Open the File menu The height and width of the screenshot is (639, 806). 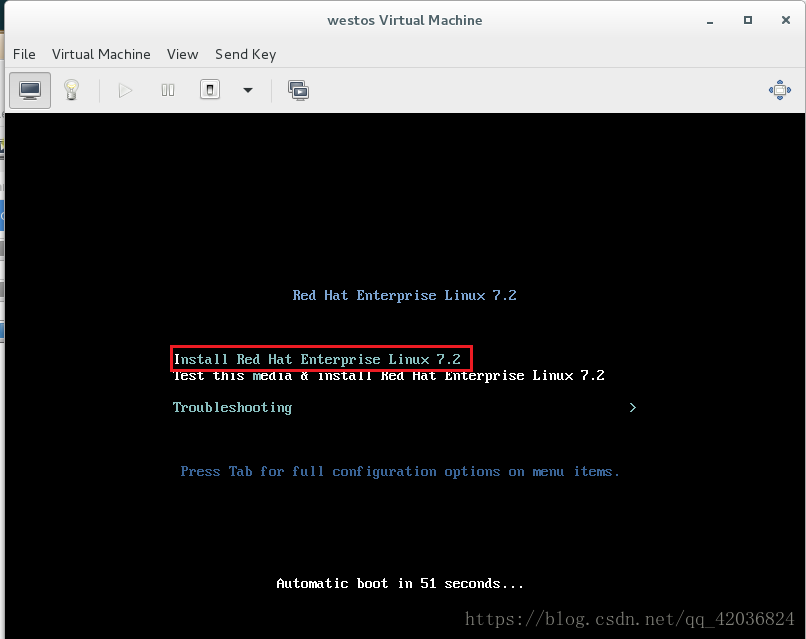(x=24, y=54)
